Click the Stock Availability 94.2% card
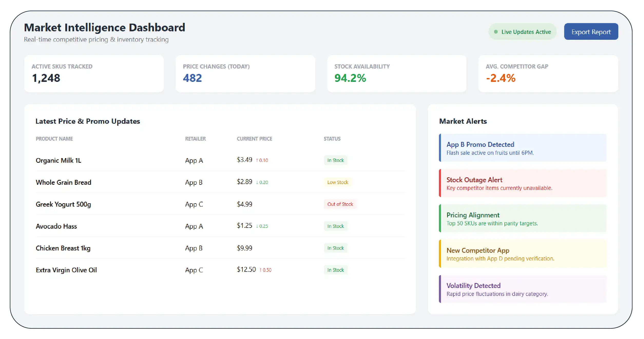 click(x=397, y=74)
